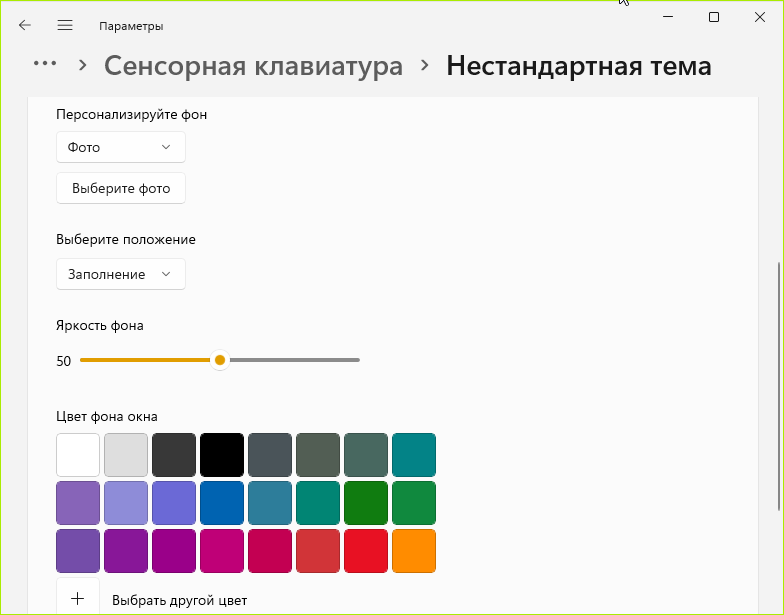Select the blue swatch in second row
Viewport: 784px width, 615px height.
(x=222, y=503)
